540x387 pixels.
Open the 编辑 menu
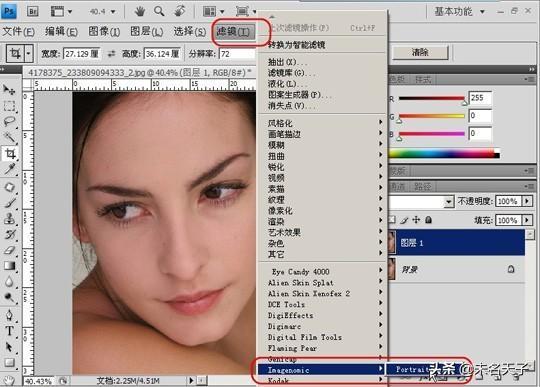(x=61, y=32)
